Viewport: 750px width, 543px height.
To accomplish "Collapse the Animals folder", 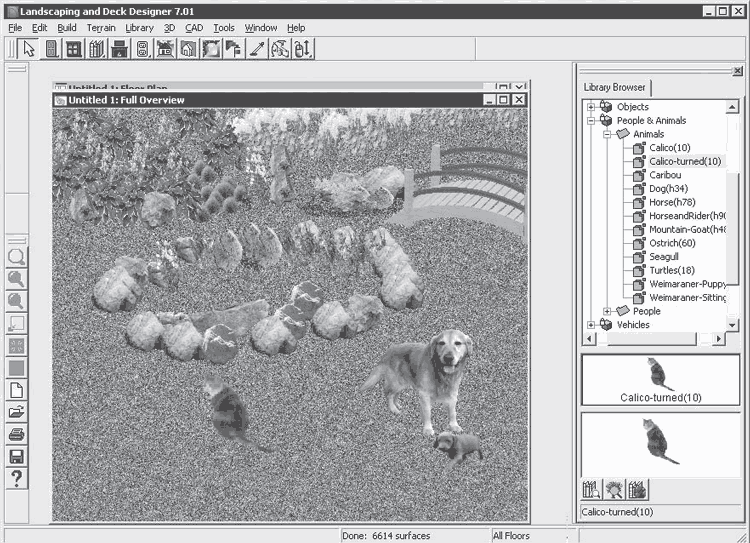I will tap(606, 134).
